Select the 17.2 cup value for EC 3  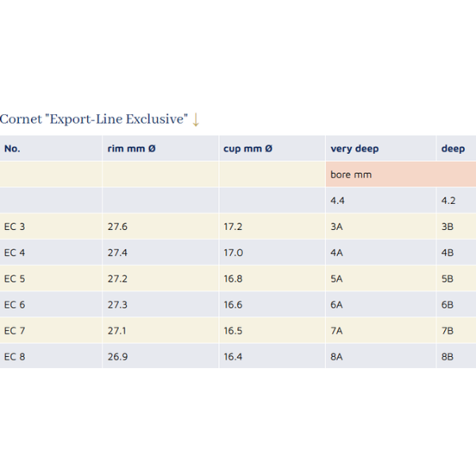[x=233, y=227]
